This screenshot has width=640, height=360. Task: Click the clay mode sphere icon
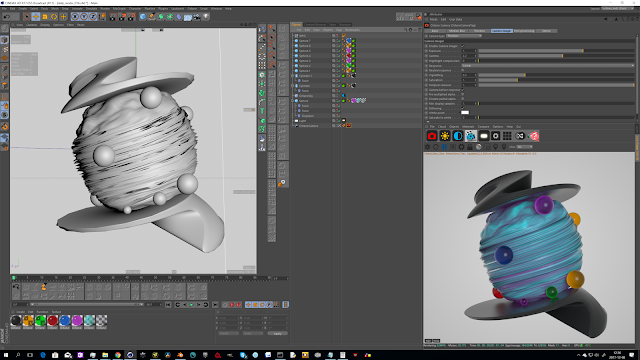(x=478, y=147)
